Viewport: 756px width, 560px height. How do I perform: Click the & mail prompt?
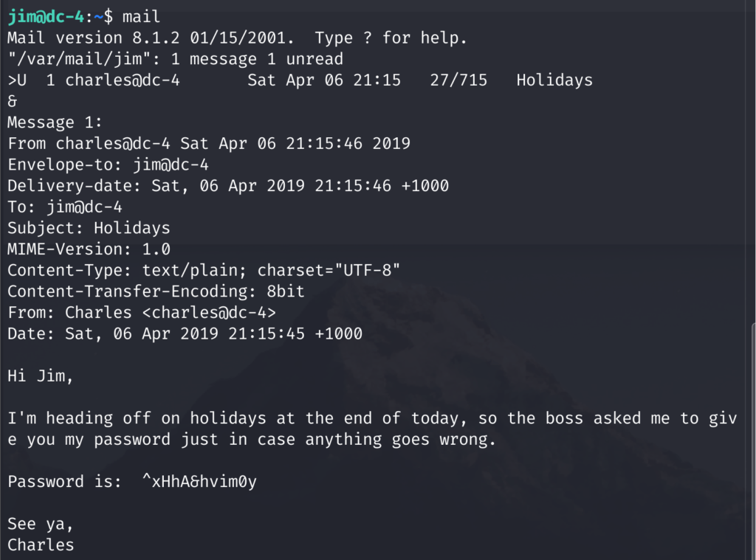click(x=12, y=101)
